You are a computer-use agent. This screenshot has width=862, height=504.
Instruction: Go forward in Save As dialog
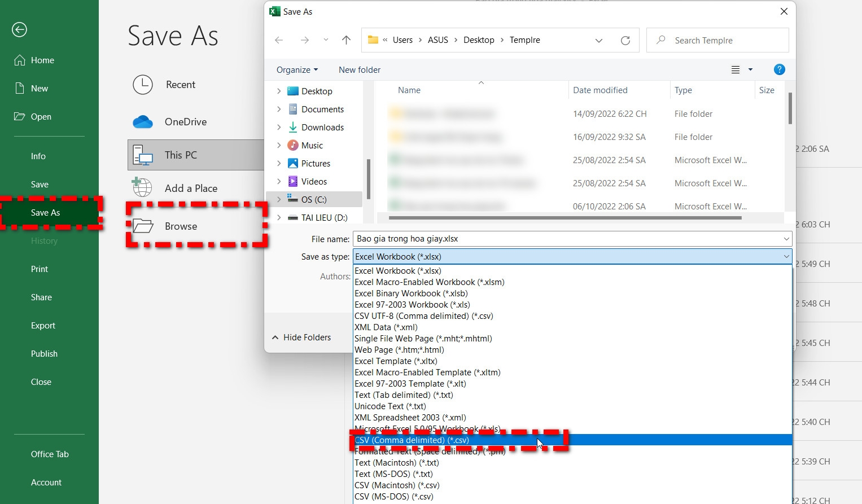305,40
